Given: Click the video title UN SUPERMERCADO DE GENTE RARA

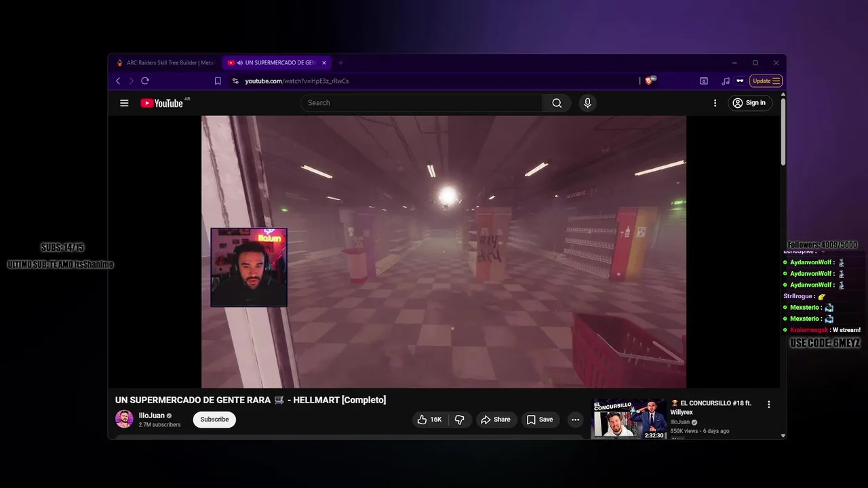Looking at the screenshot, I should 250,400.
